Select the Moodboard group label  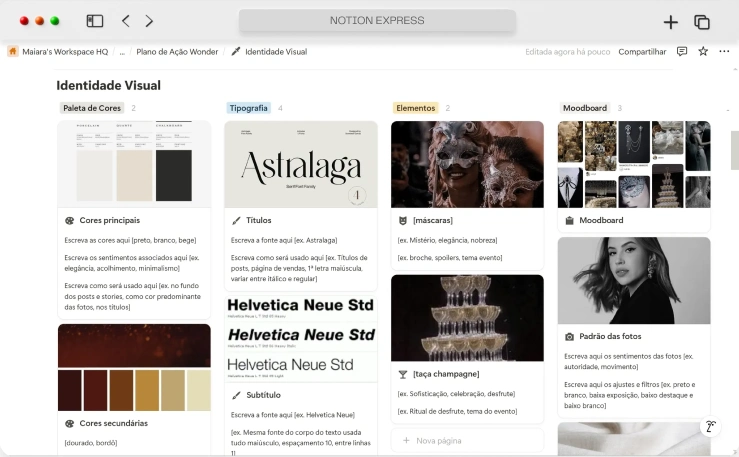[585, 108]
